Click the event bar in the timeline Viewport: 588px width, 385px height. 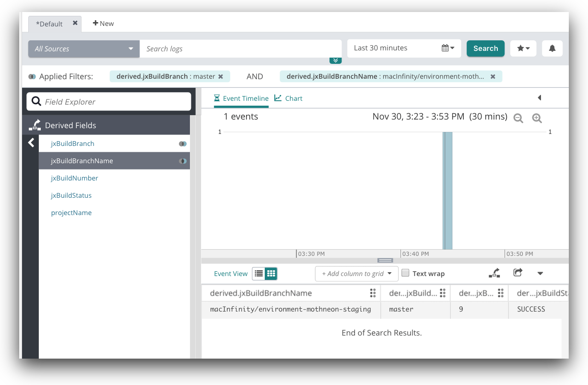coord(447,190)
